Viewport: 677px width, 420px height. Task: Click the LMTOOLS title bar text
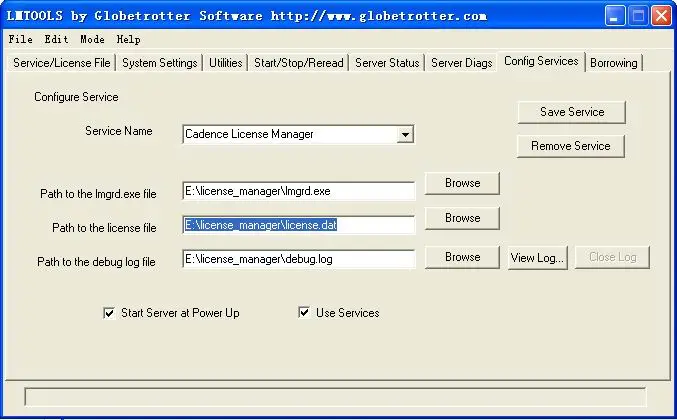coord(247,16)
